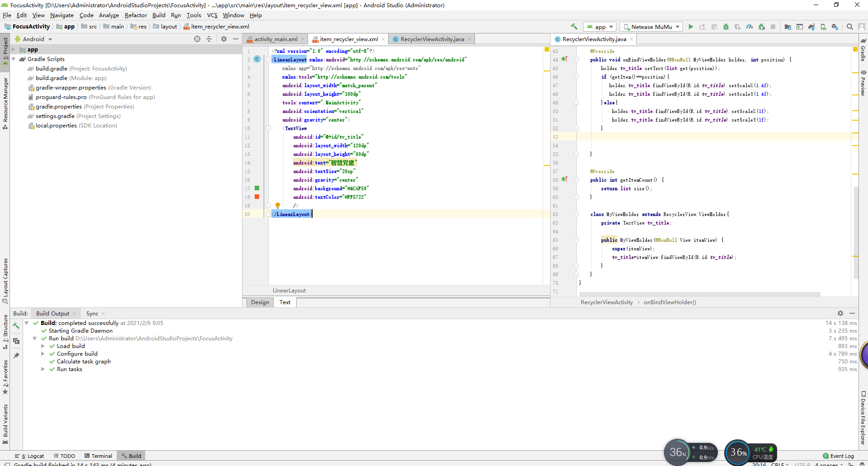Open the Build panel gear settings
Image resolution: width=868 pixels, height=466 pixels.
point(840,313)
